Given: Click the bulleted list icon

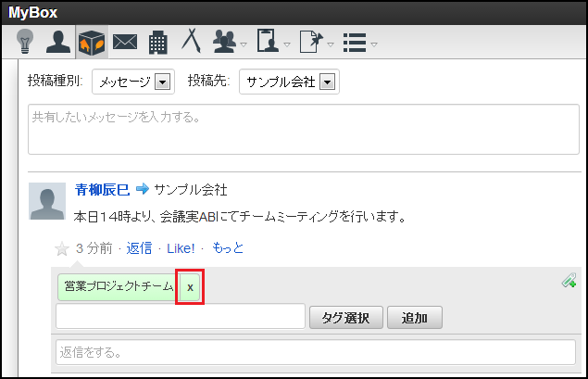Looking at the screenshot, I should (355, 42).
